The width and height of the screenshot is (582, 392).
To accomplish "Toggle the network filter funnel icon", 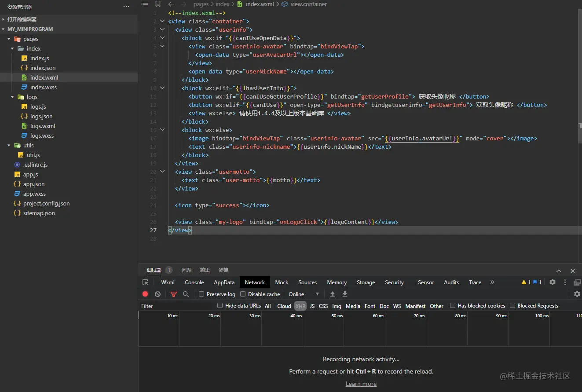I will pos(174,294).
